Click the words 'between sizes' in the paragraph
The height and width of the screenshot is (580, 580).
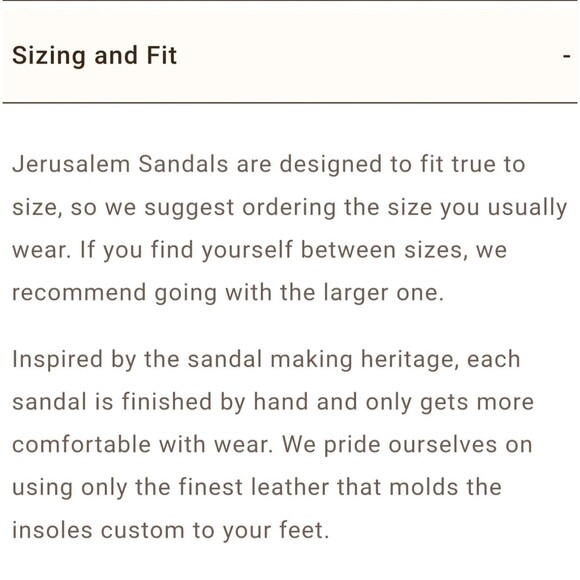[x=381, y=250]
